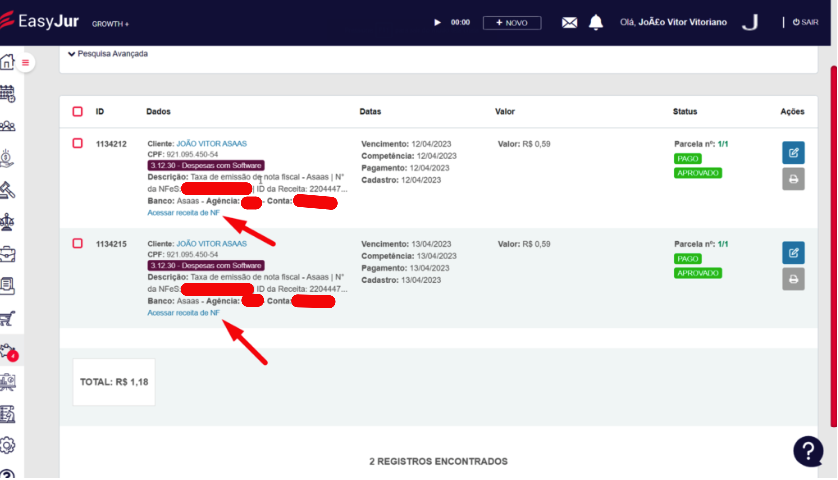Click Despesas com Software tag in row 1134212
The width and height of the screenshot is (838, 480).
(206, 166)
